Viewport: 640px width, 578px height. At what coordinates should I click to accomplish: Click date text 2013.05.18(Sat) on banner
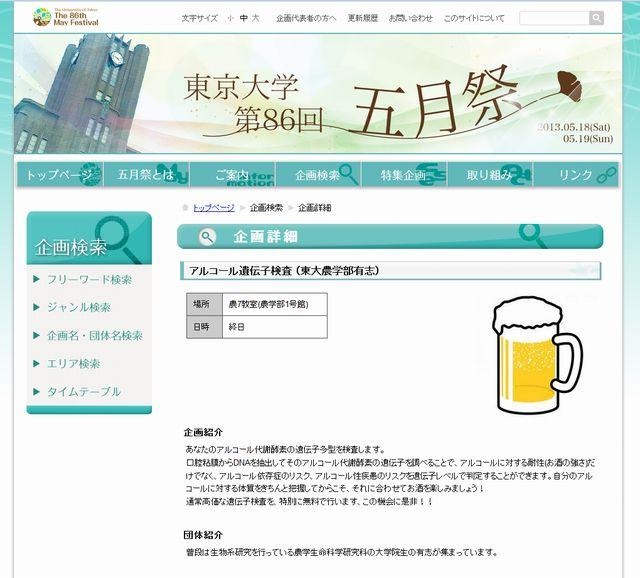[x=574, y=127]
